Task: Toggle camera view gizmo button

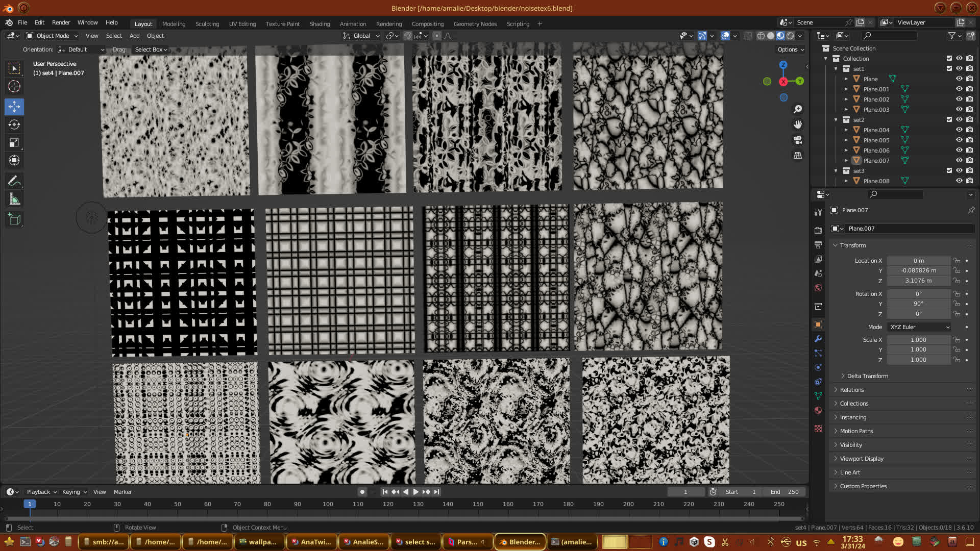Action: [798, 140]
